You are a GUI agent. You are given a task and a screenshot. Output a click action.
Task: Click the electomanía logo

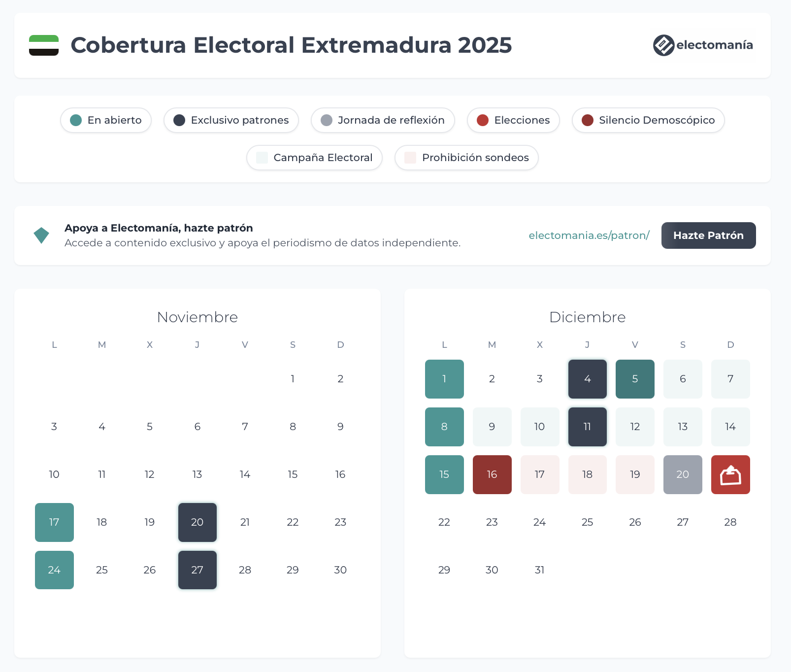(x=703, y=45)
